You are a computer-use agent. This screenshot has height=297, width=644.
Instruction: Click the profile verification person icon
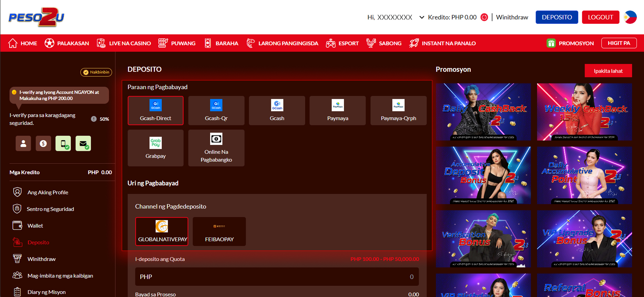23,144
